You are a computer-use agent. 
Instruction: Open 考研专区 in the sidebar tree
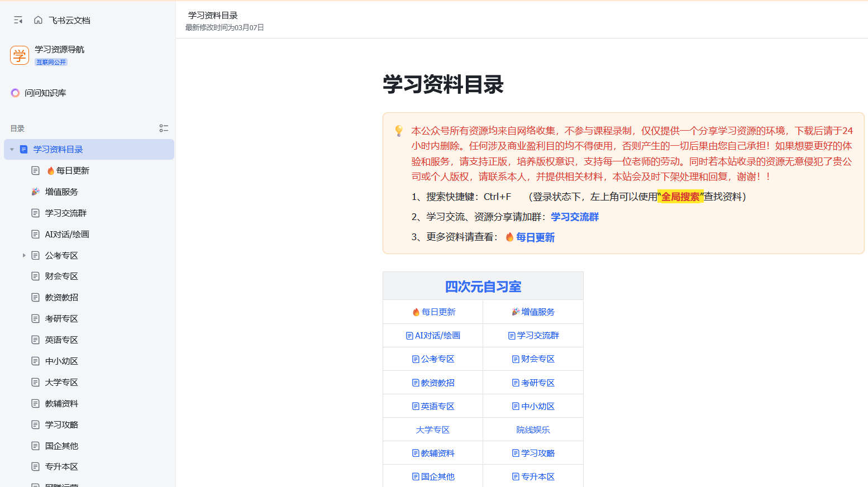[61, 319]
